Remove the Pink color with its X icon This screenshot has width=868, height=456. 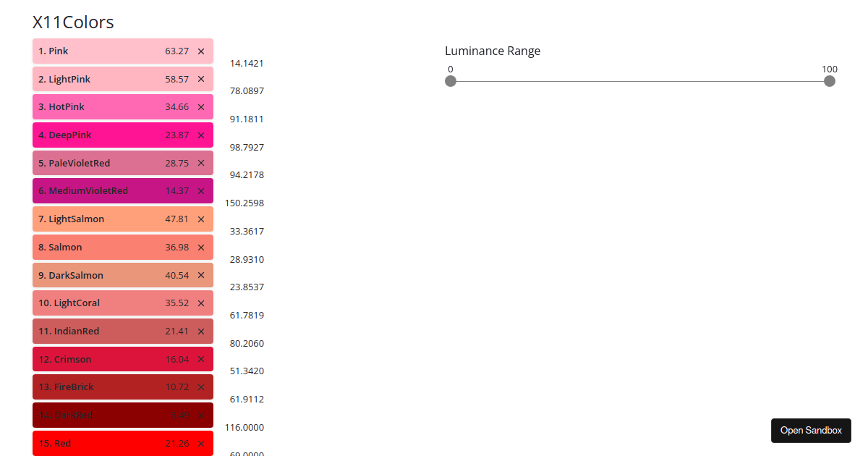pos(201,51)
